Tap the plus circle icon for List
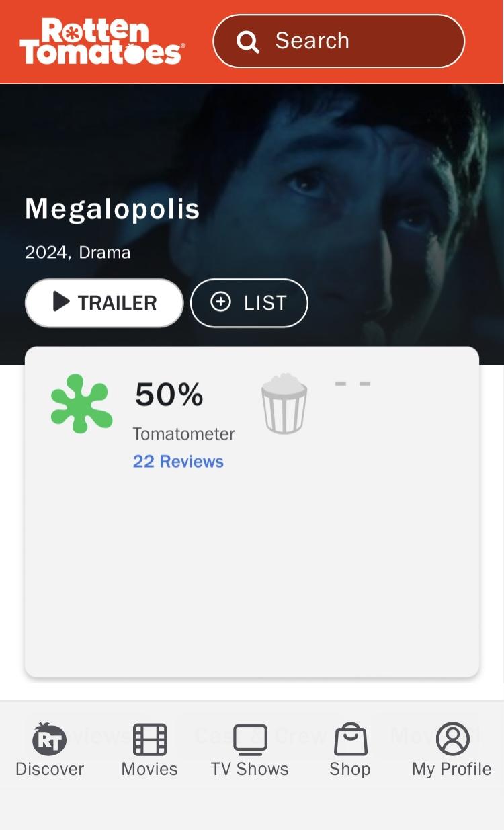This screenshot has height=830, width=504. (220, 302)
